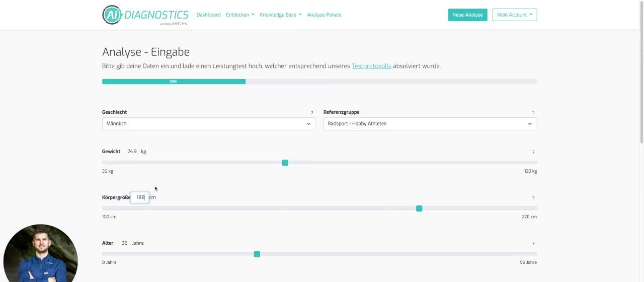
Task: Expand the Mein Account menu
Action: (515, 15)
